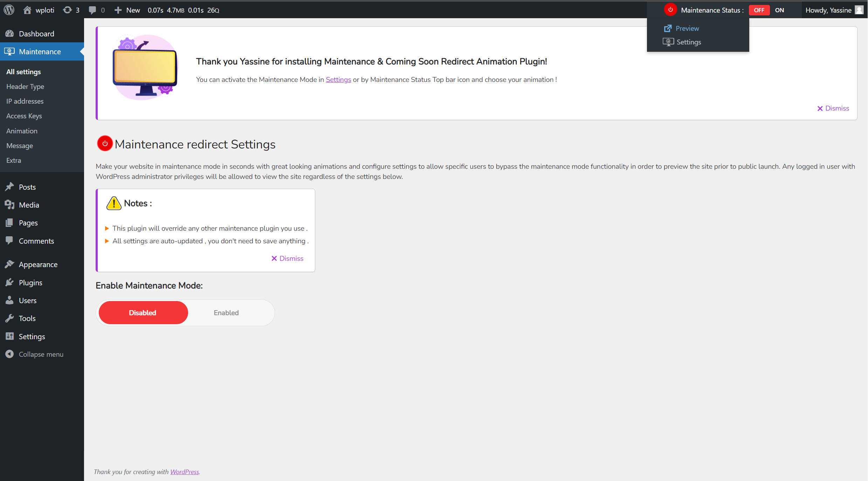Click the Yassine user avatar icon
The height and width of the screenshot is (481, 868).
[x=859, y=10]
